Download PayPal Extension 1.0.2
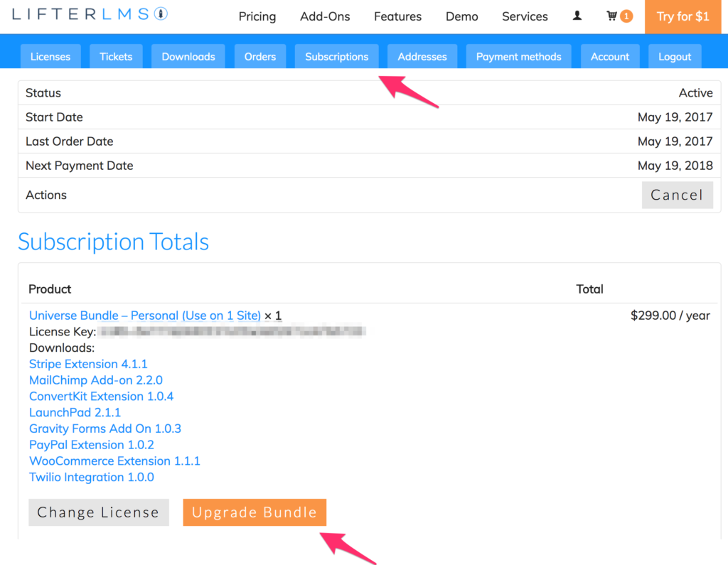This screenshot has height=565, width=728. tap(92, 445)
